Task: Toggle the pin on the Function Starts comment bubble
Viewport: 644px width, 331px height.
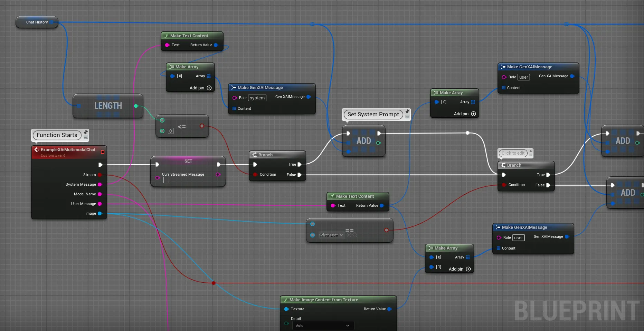Action: (x=86, y=132)
